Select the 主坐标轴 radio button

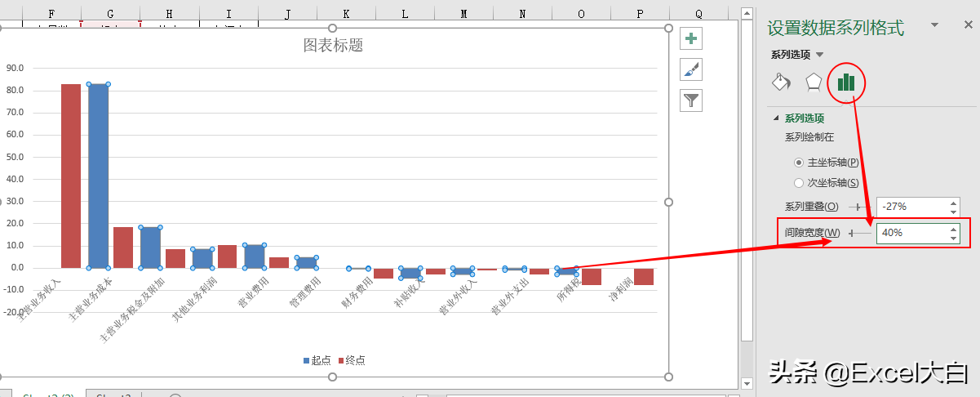pyautogui.click(x=800, y=163)
